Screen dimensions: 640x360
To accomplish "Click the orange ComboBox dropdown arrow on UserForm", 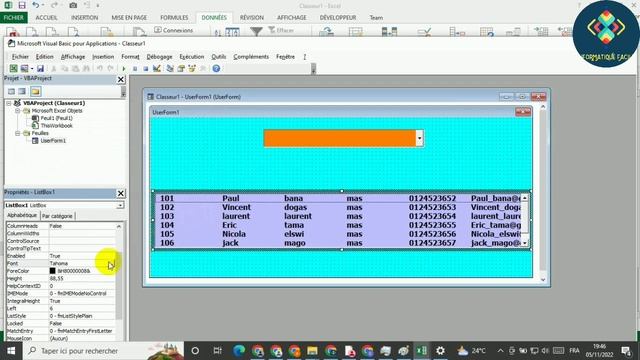I will [x=419, y=138].
